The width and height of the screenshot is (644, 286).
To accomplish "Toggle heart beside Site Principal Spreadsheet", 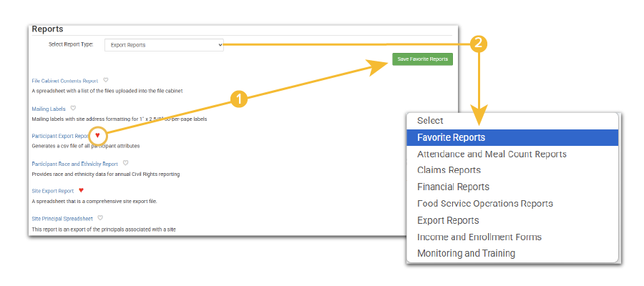I will click(x=100, y=217).
